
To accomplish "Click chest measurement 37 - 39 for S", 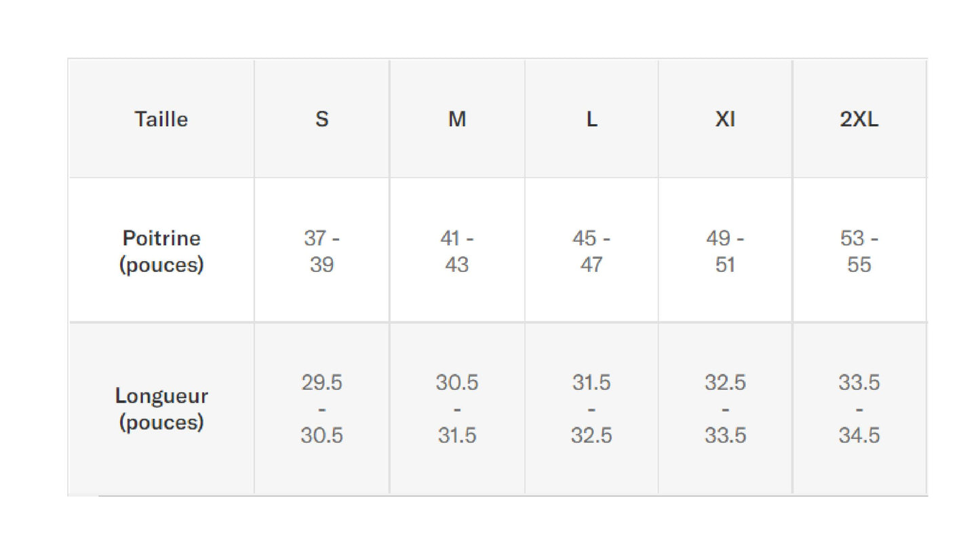I will click(x=321, y=251).
